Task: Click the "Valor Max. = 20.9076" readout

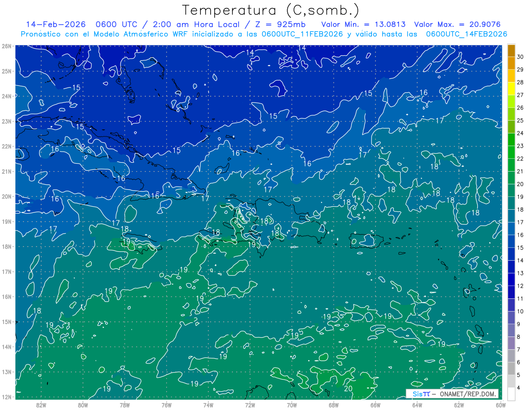Action: pos(458,24)
